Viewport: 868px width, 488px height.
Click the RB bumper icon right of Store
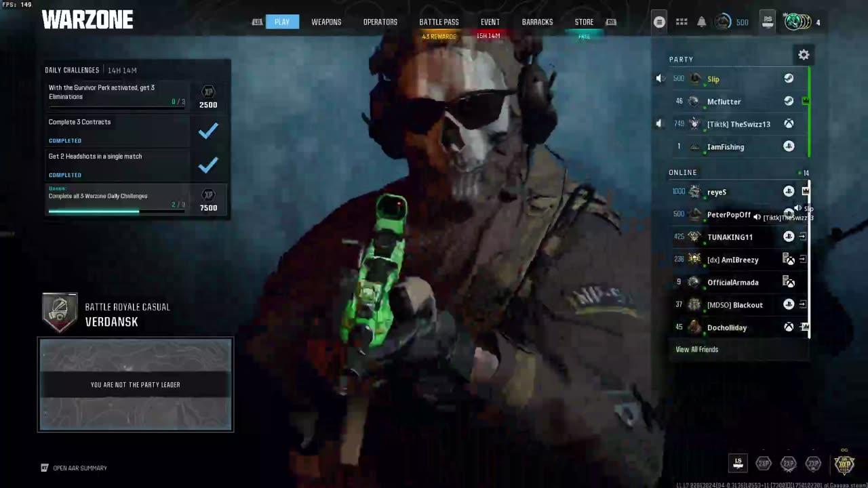(611, 22)
